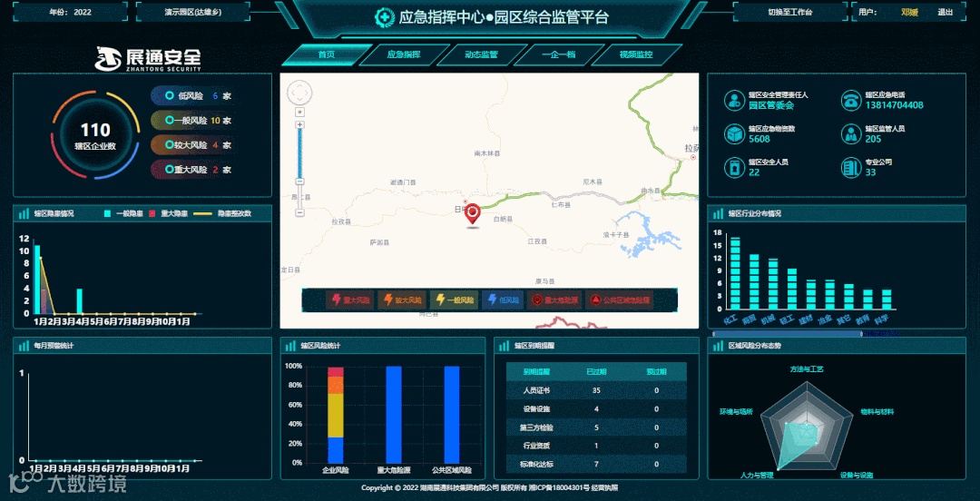The width and height of the screenshot is (980, 501).
Task: Switch to the 动态监管 tab
Action: [481, 54]
